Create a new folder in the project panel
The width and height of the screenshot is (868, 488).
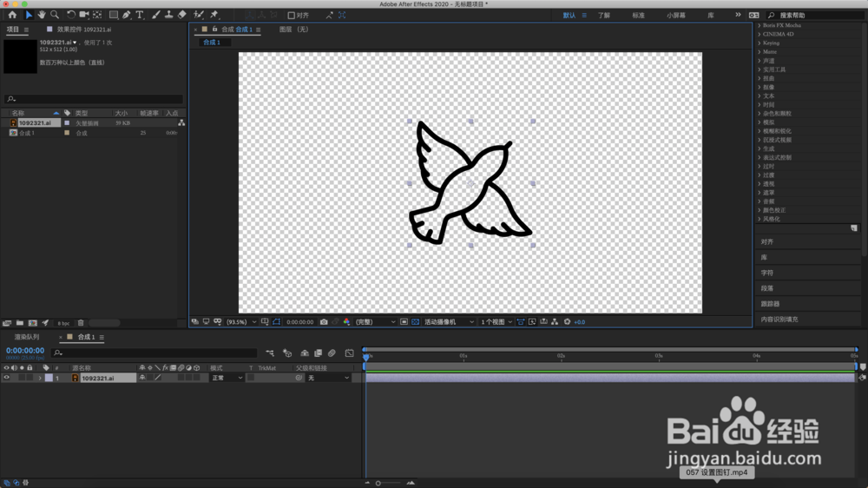click(20, 323)
